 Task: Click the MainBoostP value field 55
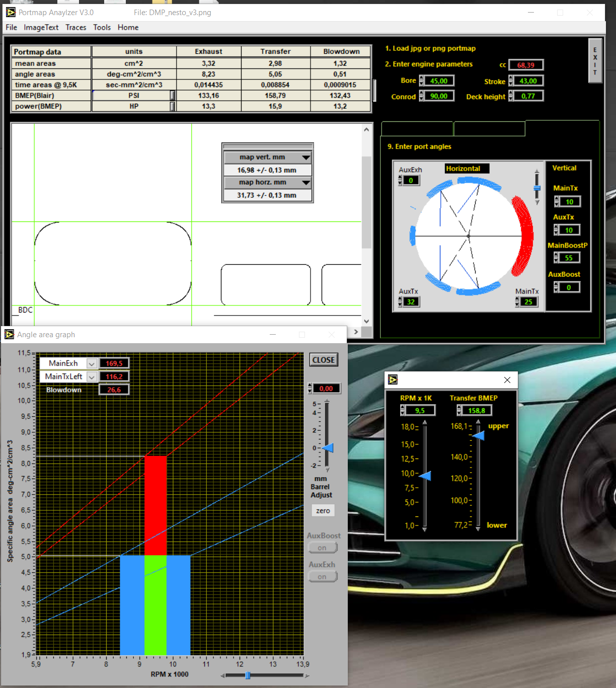pyautogui.click(x=569, y=258)
